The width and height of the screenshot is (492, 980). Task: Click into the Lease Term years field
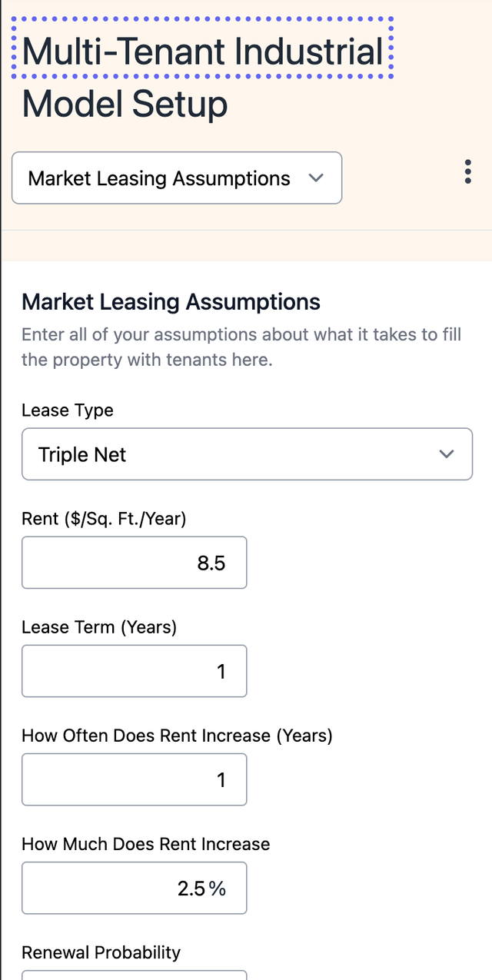coord(135,671)
